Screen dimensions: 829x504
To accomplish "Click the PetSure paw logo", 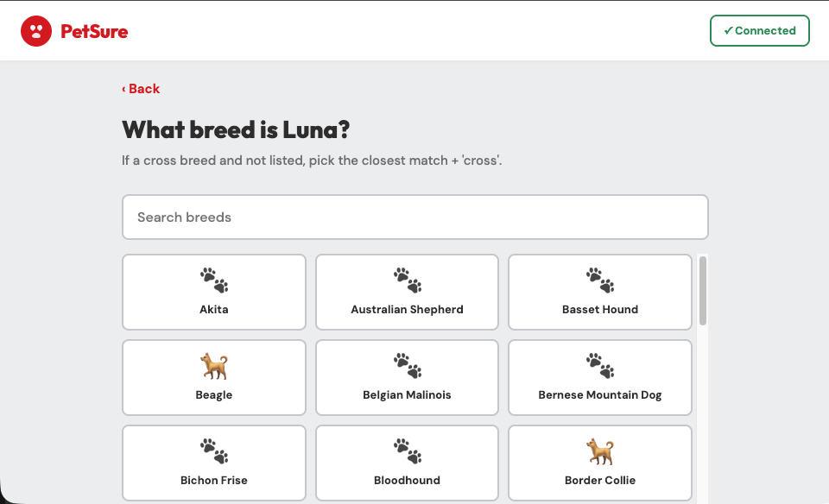I will click(x=35, y=30).
